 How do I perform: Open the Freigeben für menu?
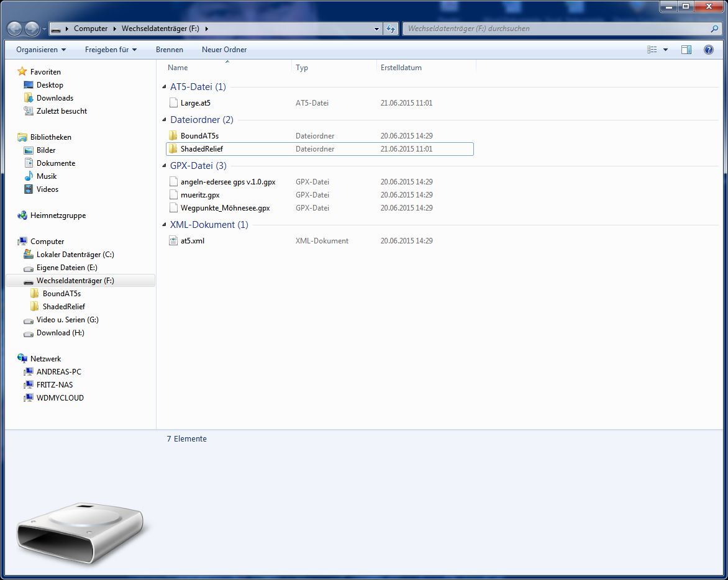pos(111,50)
